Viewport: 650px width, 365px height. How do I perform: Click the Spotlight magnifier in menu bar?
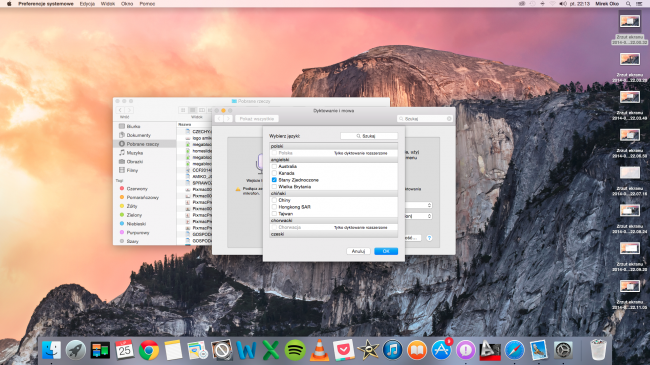[628, 4]
